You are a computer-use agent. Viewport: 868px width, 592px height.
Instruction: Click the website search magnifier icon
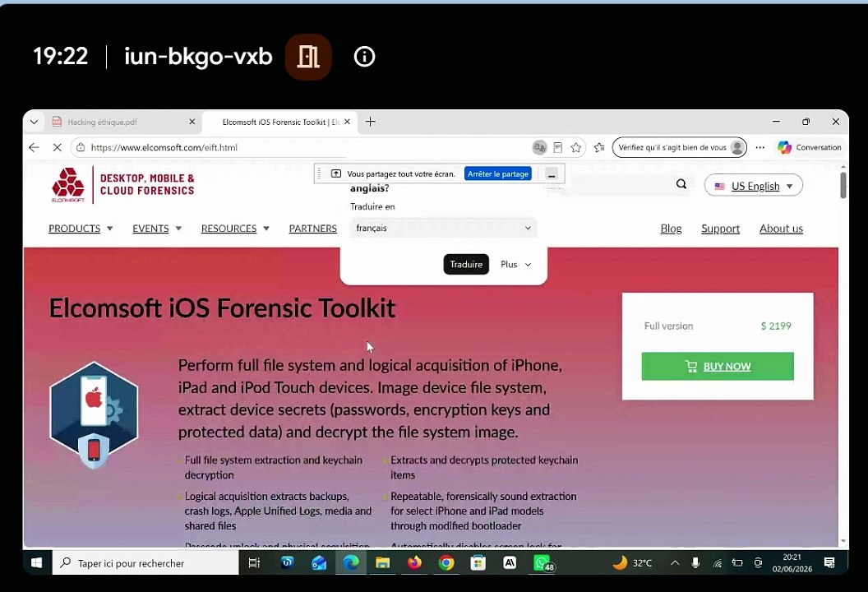681,184
